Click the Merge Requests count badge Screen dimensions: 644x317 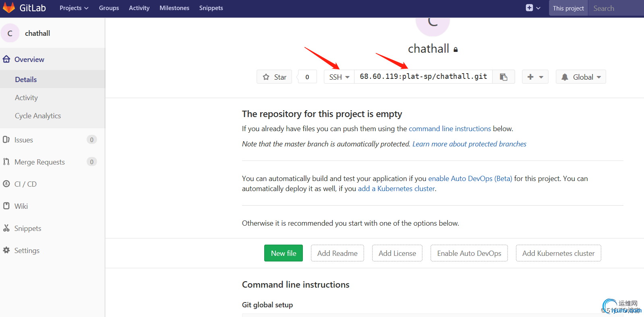coord(91,162)
